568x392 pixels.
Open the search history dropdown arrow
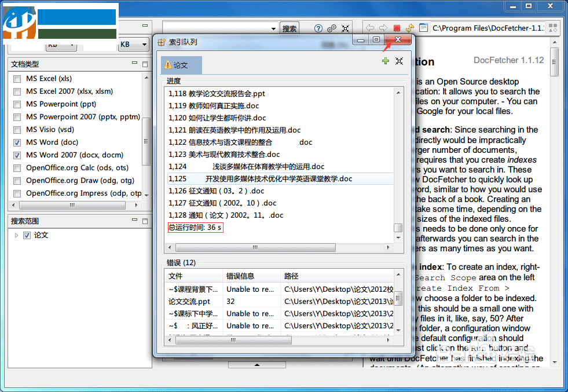tap(273, 27)
